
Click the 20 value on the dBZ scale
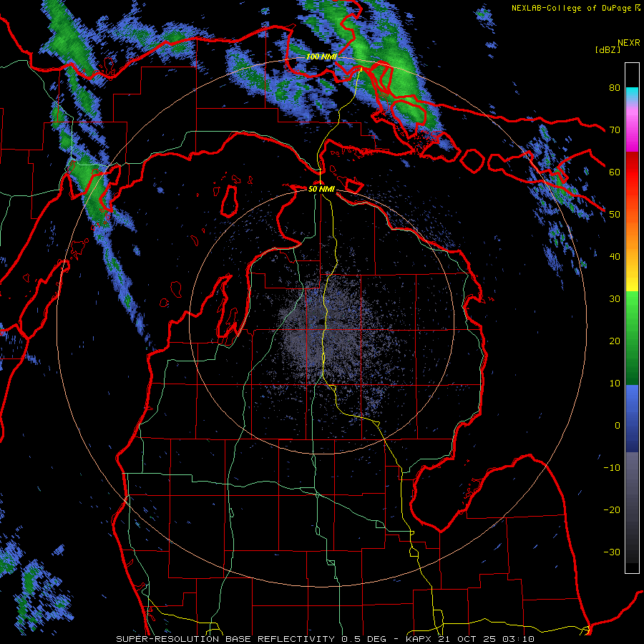click(x=615, y=341)
